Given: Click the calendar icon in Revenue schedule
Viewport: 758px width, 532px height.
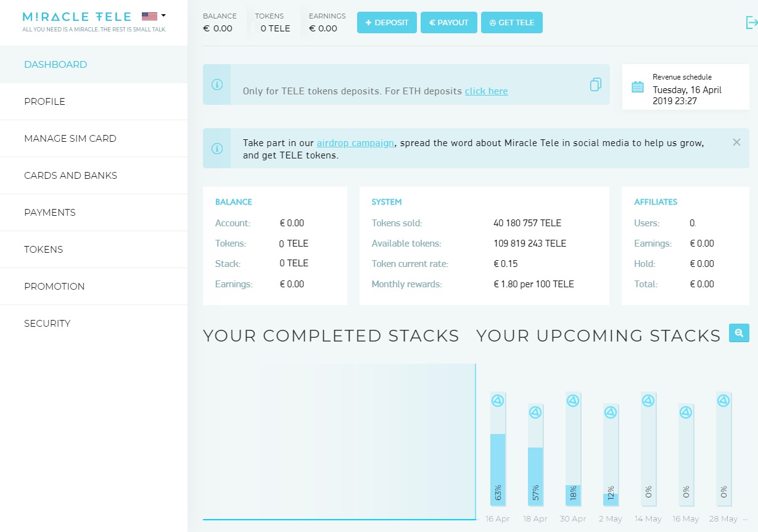Looking at the screenshot, I should tap(638, 87).
